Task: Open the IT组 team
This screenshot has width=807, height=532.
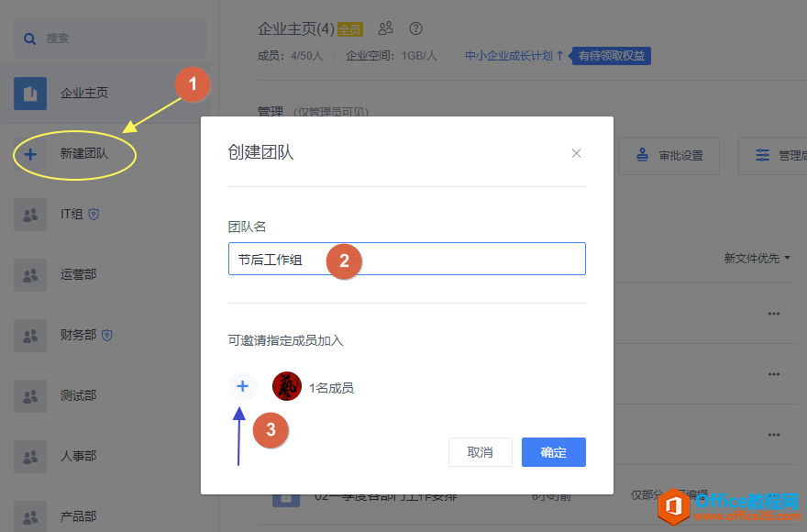Action: click(72, 215)
